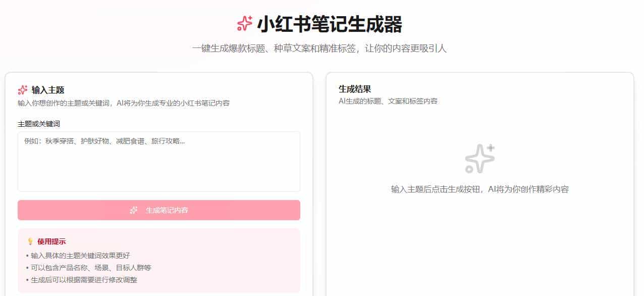Viewport: 644px width, 296px height.
Task: Click the sparkle icon inside the generate button
Action: (x=133, y=210)
